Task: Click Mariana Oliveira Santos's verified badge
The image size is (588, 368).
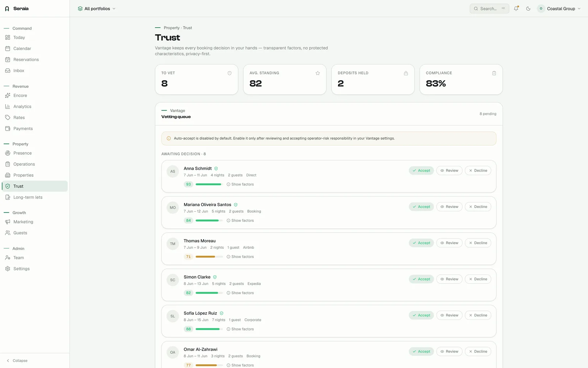Action: pyautogui.click(x=236, y=205)
